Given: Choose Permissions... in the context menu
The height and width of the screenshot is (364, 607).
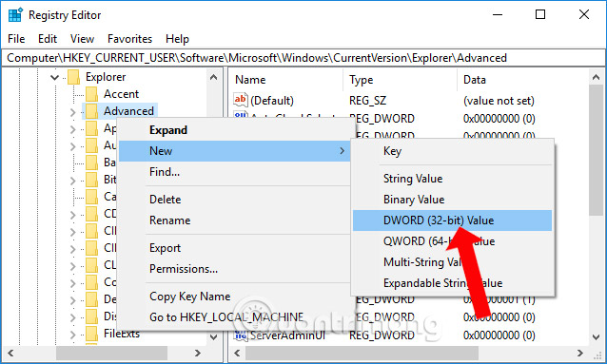Looking at the screenshot, I should [x=235, y=268].
